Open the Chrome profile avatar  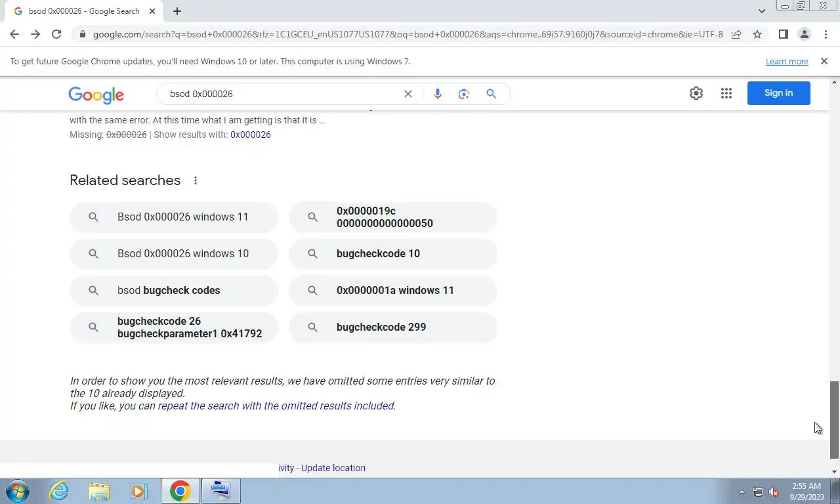(804, 34)
